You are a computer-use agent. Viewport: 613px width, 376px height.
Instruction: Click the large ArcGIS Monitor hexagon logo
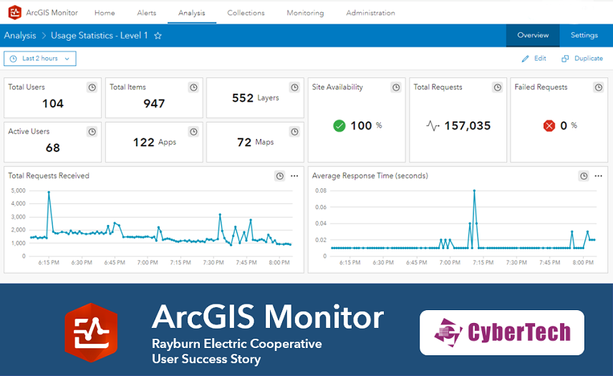[91, 333]
